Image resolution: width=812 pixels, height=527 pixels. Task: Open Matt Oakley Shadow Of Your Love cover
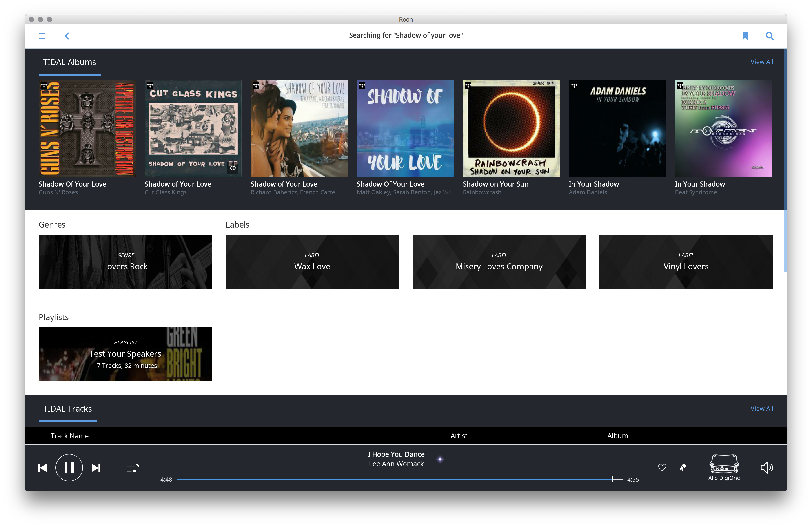[405, 129]
